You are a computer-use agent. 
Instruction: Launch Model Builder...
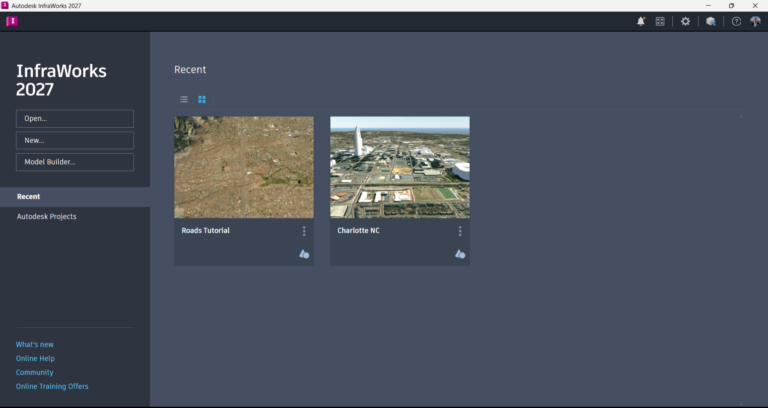(x=75, y=162)
